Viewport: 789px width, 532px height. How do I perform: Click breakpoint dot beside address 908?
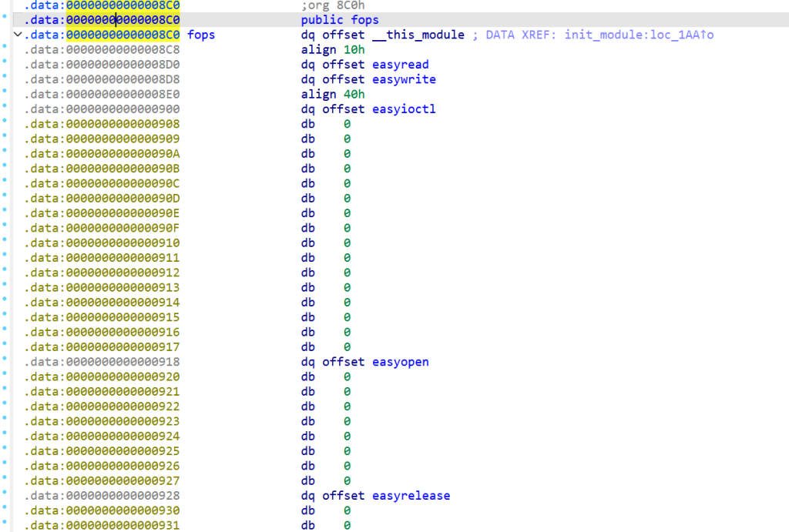click(x=5, y=124)
